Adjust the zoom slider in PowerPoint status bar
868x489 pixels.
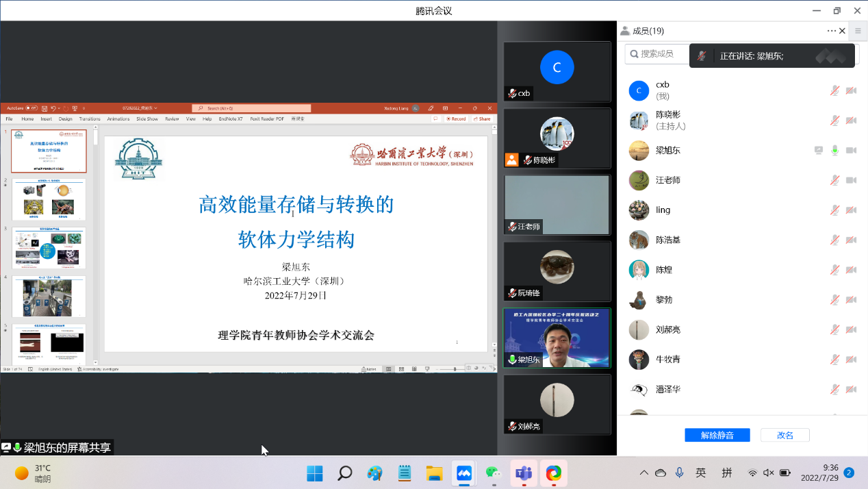455,368
